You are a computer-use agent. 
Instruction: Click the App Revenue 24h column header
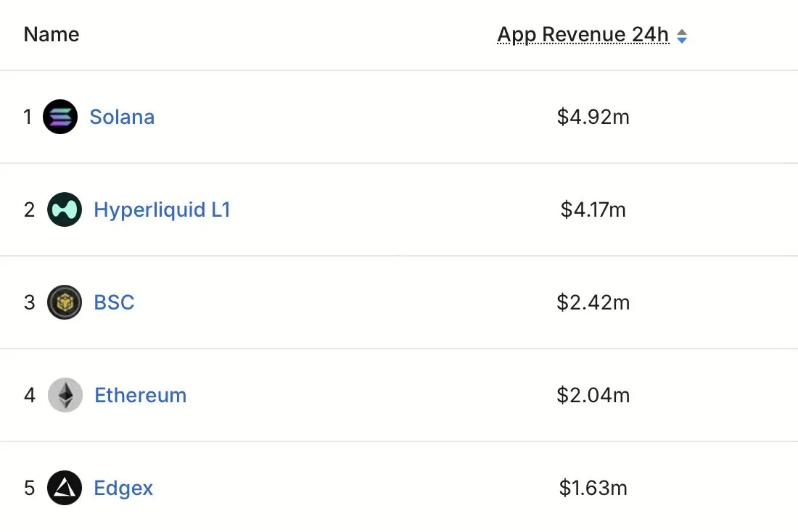pyautogui.click(x=583, y=35)
